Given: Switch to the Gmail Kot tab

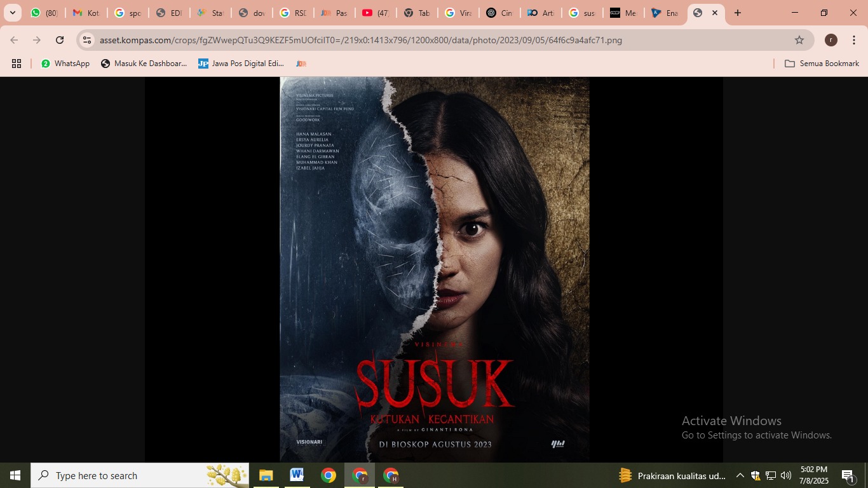Looking at the screenshot, I should coord(86,13).
